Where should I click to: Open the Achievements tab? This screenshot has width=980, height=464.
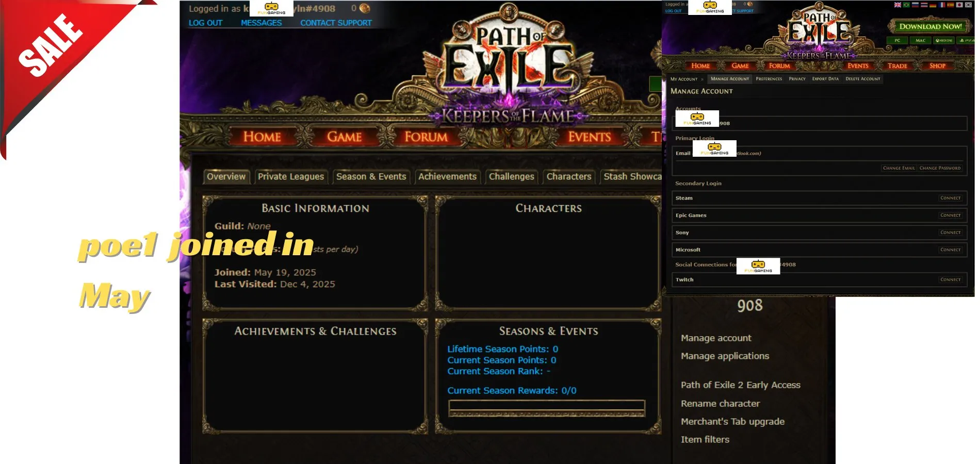tap(448, 176)
